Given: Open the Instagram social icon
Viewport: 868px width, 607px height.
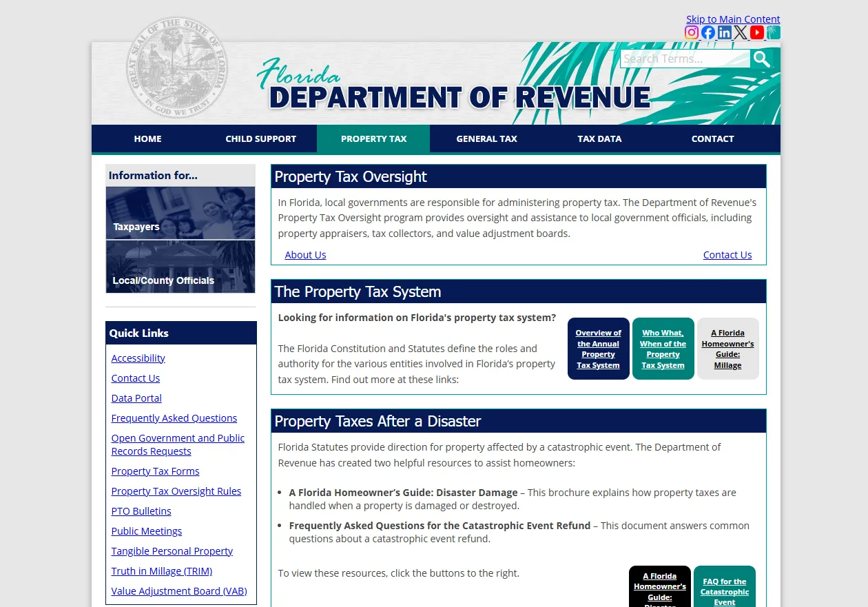Looking at the screenshot, I should [692, 32].
